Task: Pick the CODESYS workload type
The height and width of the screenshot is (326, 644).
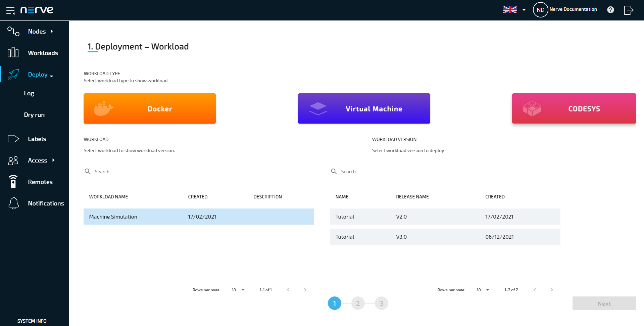Action: coord(574,108)
